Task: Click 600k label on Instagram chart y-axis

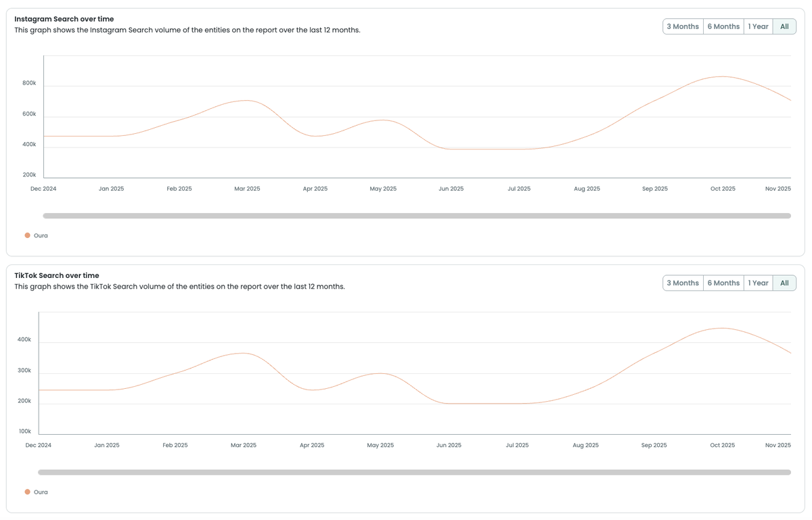Action: 29,114
